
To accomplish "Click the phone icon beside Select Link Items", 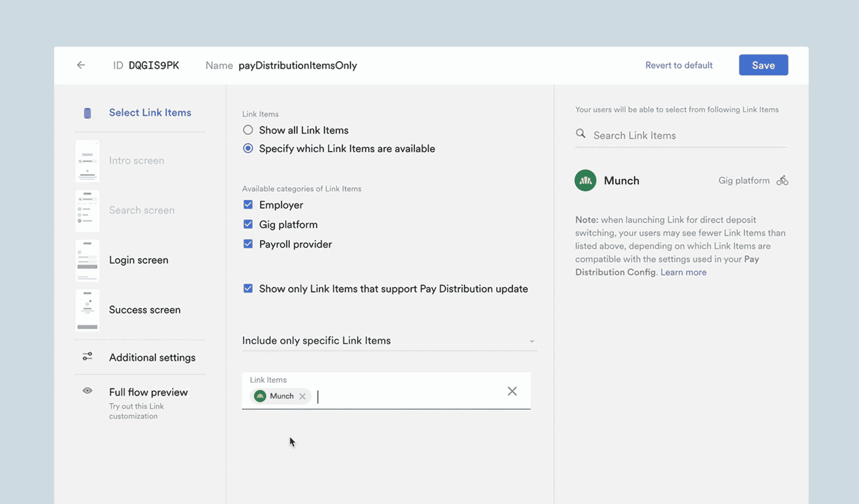I will click(87, 113).
